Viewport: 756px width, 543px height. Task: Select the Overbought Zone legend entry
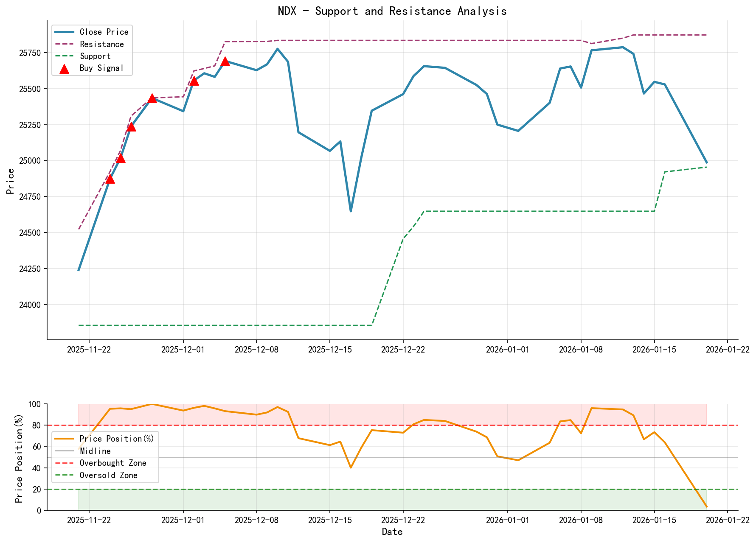click(112, 463)
